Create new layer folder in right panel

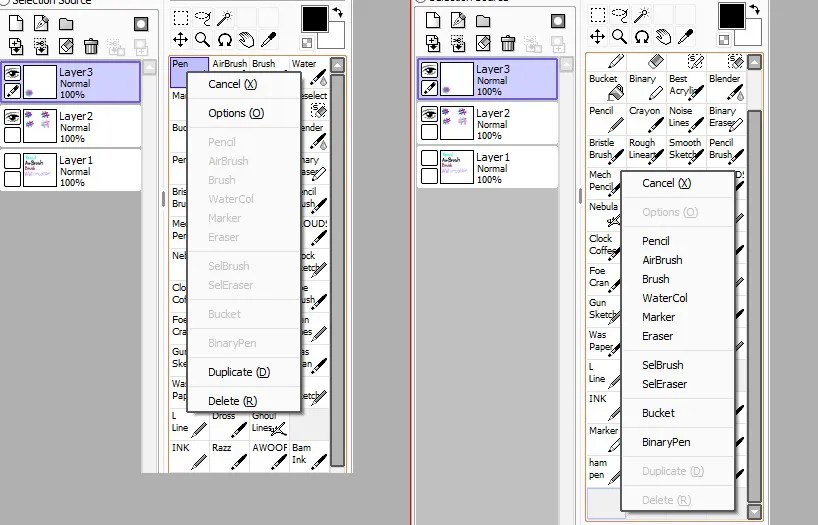[x=483, y=21]
